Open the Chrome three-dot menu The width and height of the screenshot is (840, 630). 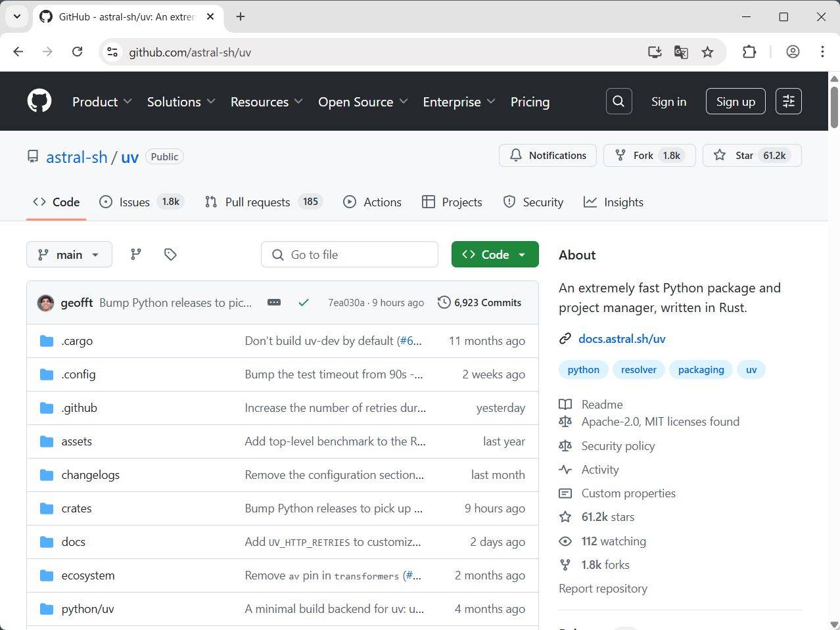click(x=822, y=52)
